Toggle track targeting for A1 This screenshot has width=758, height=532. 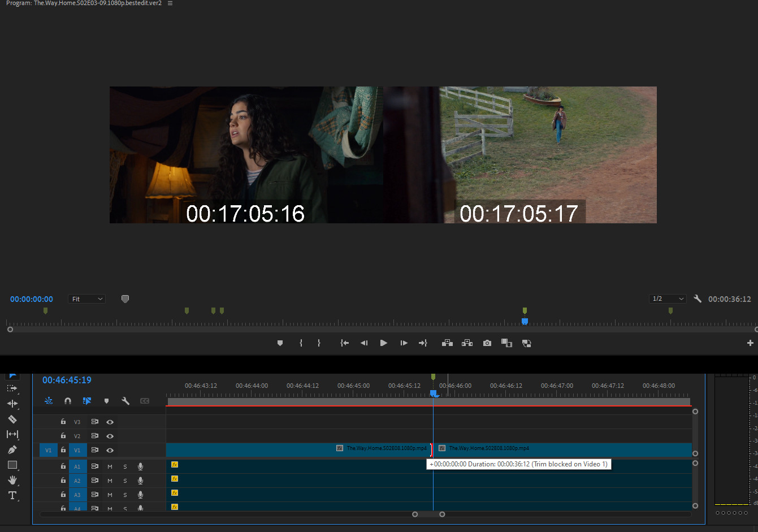click(x=77, y=467)
